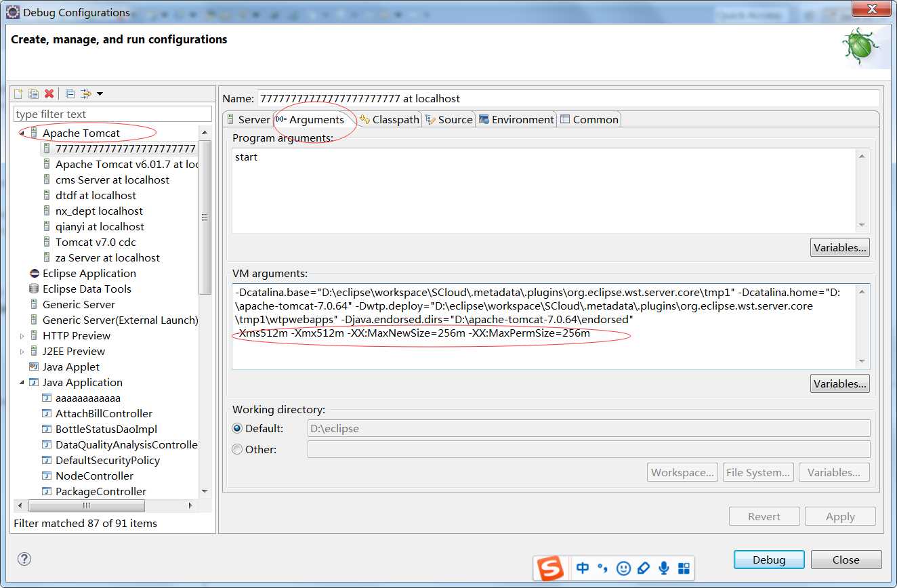Screen dimensions: 897x588
Task: Click the Program arguments scroll up arrow
Action: tap(862, 156)
